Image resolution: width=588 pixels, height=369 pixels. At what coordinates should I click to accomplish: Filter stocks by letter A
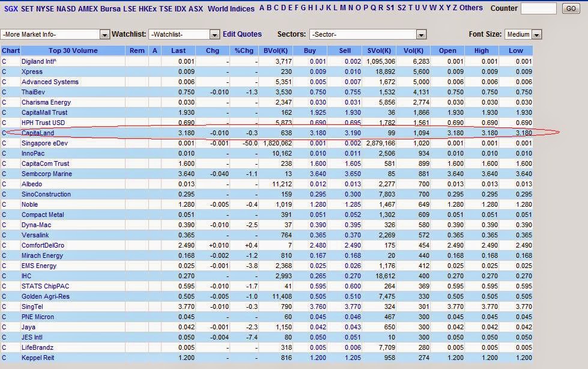(262, 8)
